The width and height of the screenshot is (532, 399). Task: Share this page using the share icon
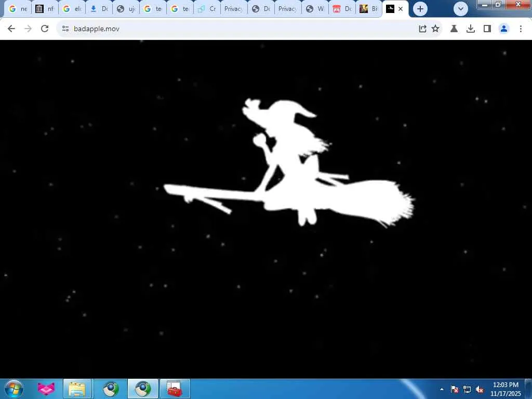tap(422, 29)
